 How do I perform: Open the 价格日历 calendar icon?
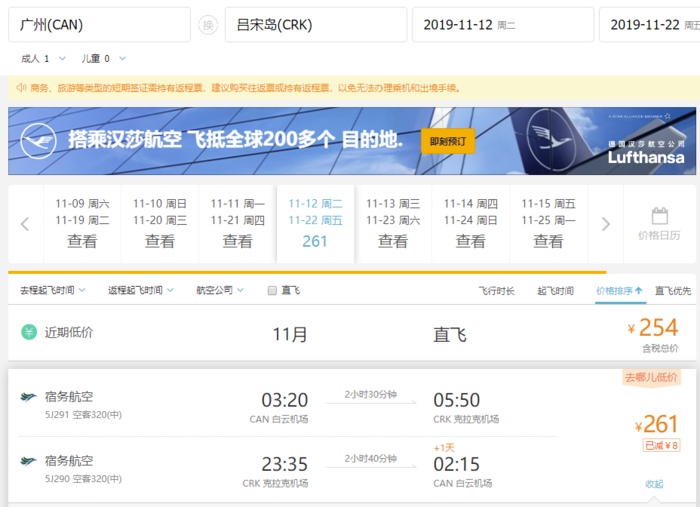pyautogui.click(x=659, y=224)
